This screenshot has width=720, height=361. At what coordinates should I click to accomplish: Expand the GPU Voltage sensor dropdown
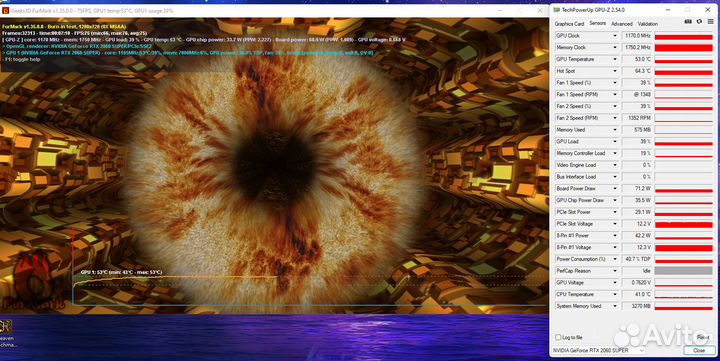point(615,282)
